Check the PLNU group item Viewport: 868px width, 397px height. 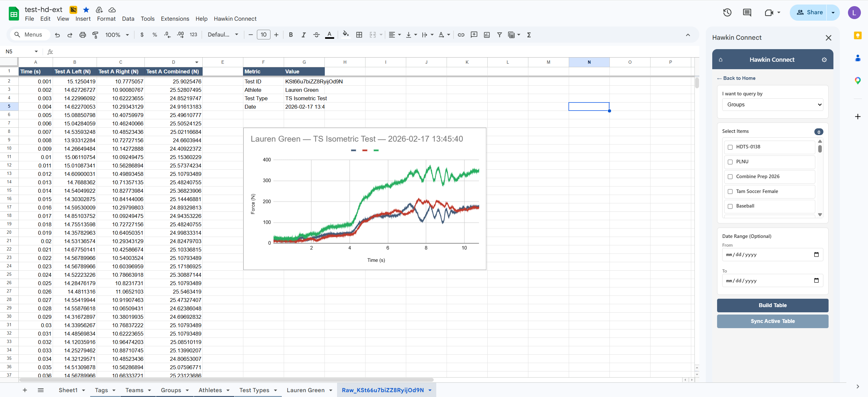coord(730,162)
